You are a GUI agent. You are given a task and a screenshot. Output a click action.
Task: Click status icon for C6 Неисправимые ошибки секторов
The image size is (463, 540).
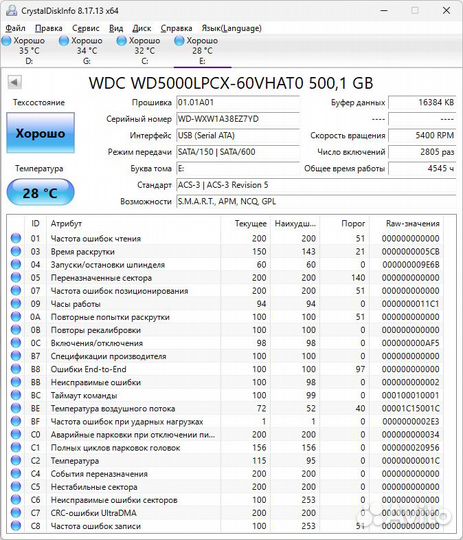tap(16, 500)
